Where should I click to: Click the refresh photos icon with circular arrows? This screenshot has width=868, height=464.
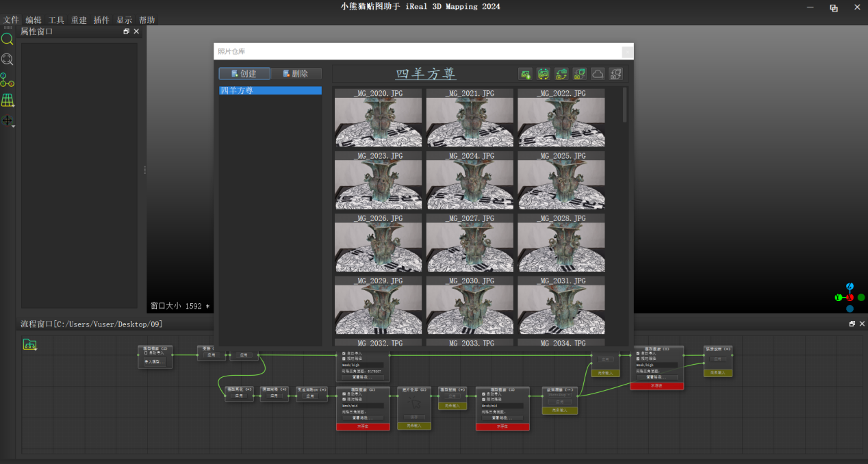pos(544,73)
